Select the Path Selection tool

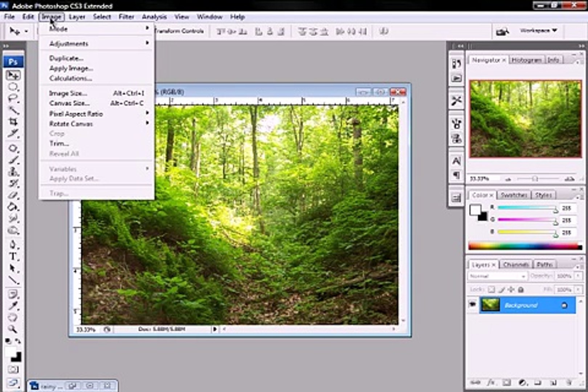point(13,269)
